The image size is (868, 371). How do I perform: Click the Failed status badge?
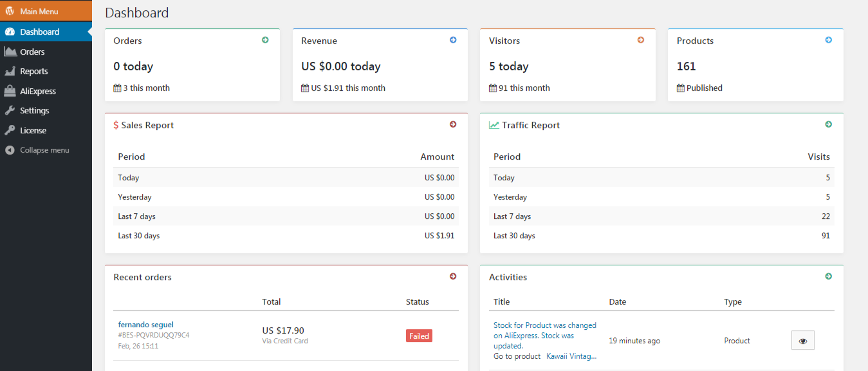click(419, 336)
